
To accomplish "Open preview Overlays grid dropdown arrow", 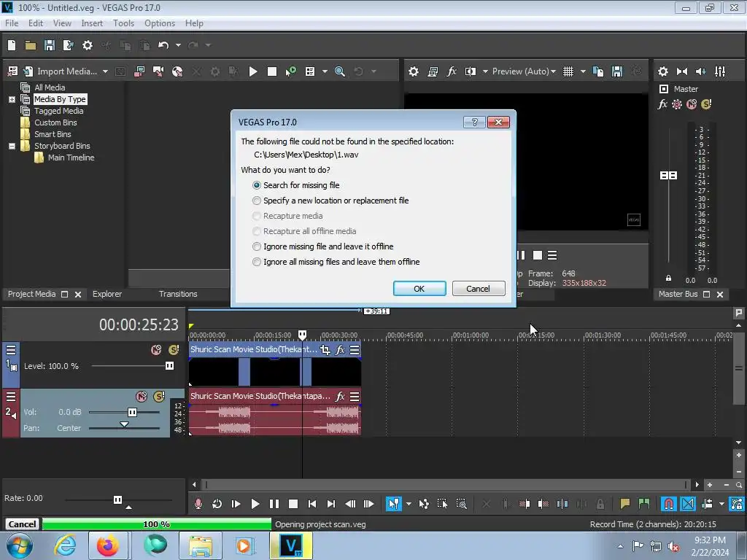I will click(x=583, y=71).
